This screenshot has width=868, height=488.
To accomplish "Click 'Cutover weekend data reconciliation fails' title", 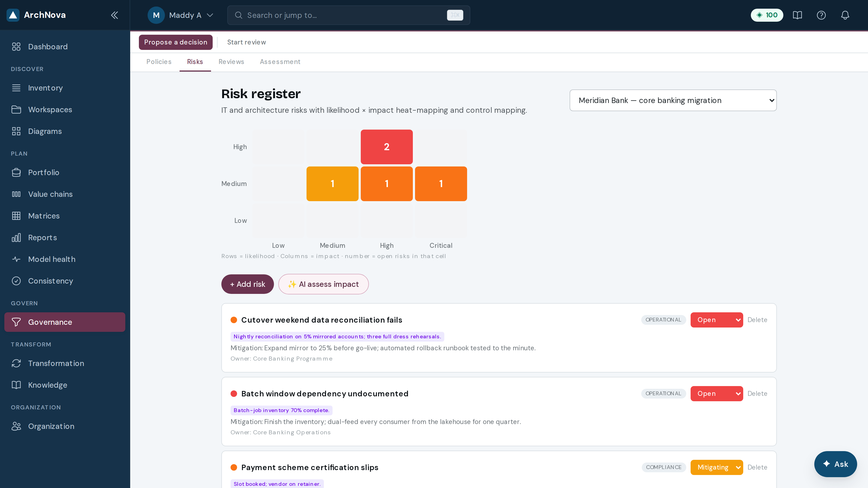I will [x=321, y=320].
